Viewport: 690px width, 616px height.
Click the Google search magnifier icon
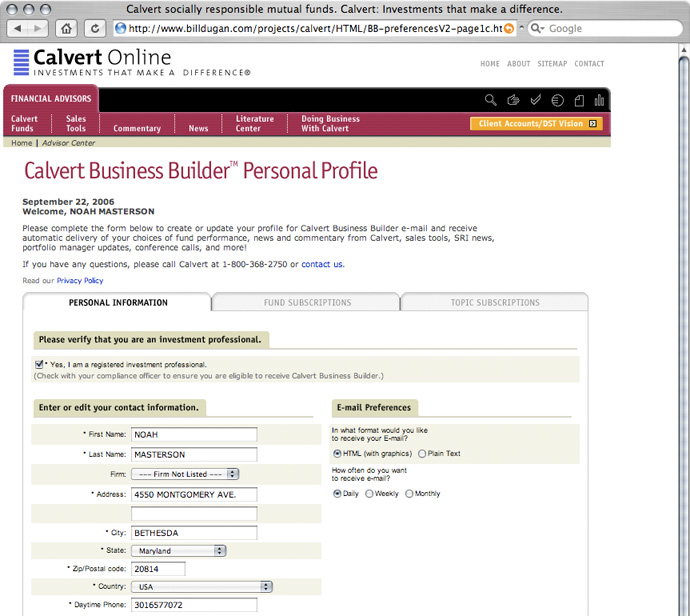click(537, 29)
